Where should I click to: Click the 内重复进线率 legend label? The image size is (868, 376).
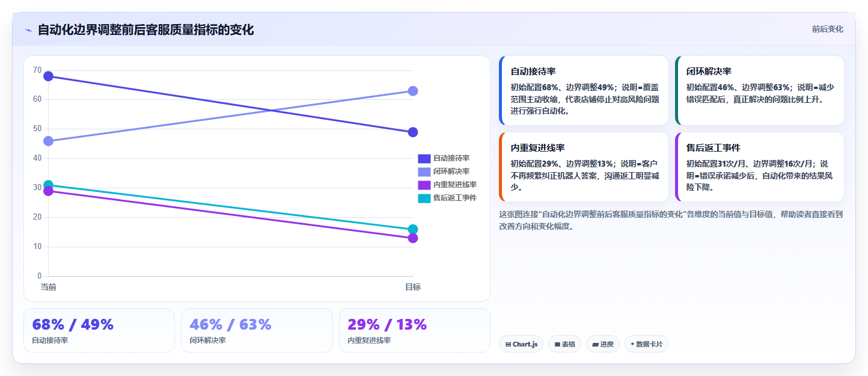tap(455, 185)
